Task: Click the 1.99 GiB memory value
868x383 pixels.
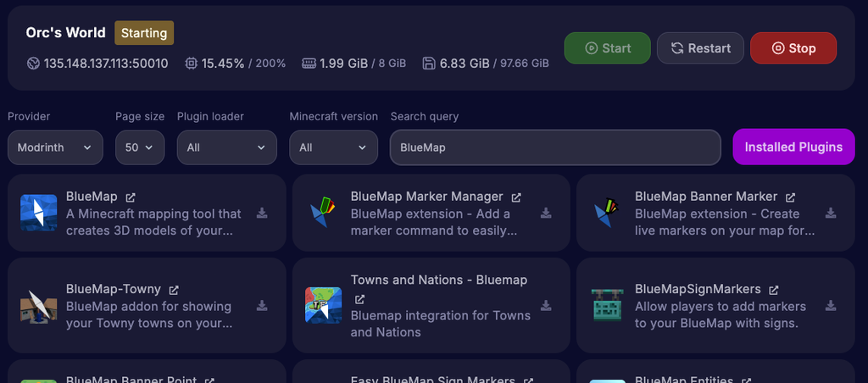Action: click(x=344, y=63)
